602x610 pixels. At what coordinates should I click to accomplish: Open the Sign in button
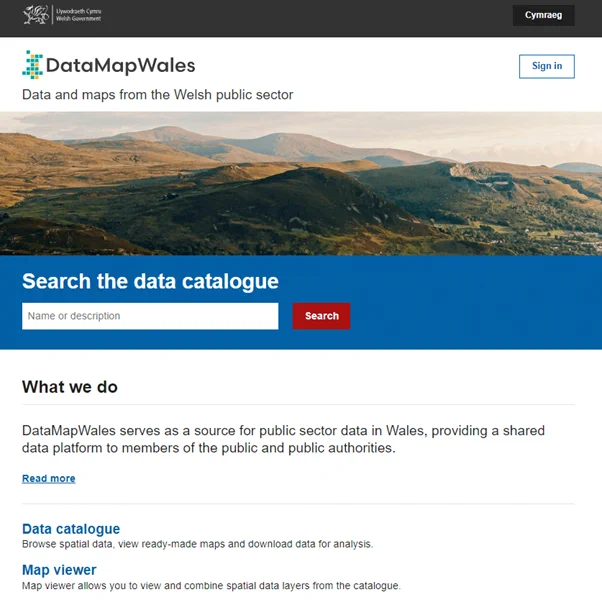(x=546, y=66)
